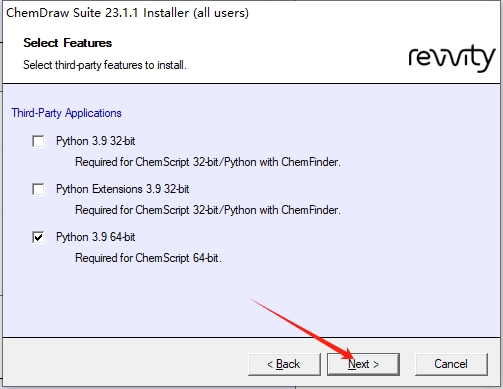This screenshot has height=389, width=503.
Task: Select the 'Python 3.9 32-bit' label text
Action: [x=96, y=141]
